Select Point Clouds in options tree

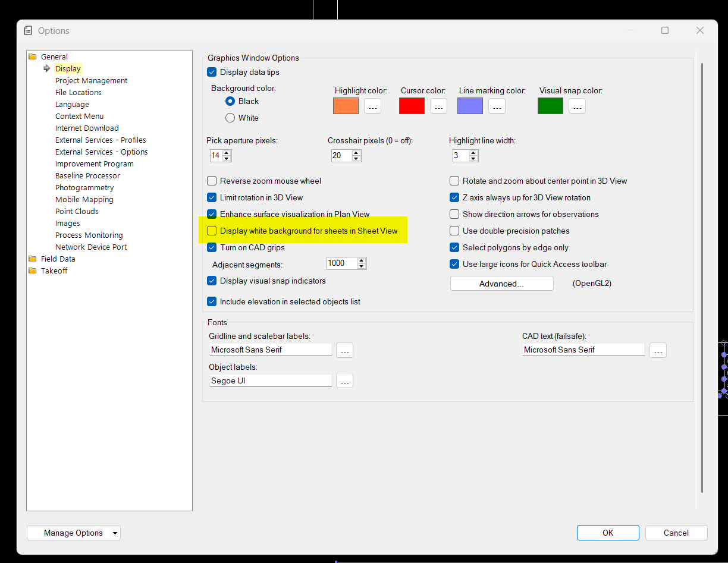point(77,212)
